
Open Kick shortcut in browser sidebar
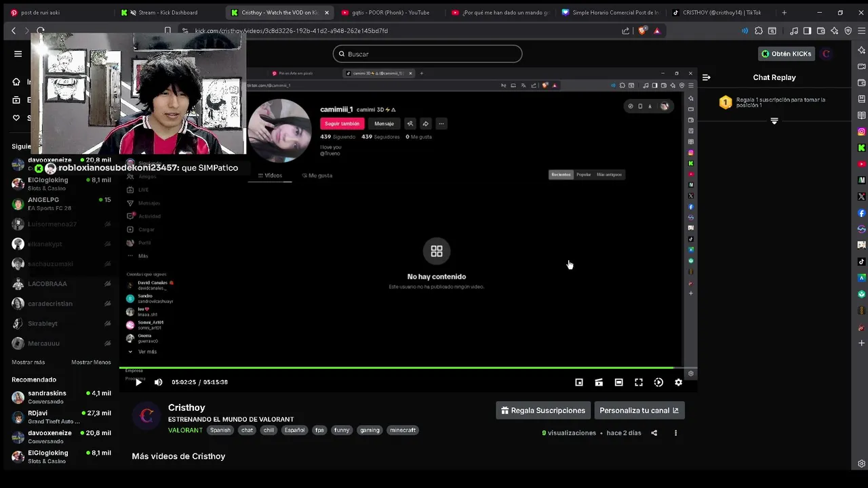[x=862, y=148]
